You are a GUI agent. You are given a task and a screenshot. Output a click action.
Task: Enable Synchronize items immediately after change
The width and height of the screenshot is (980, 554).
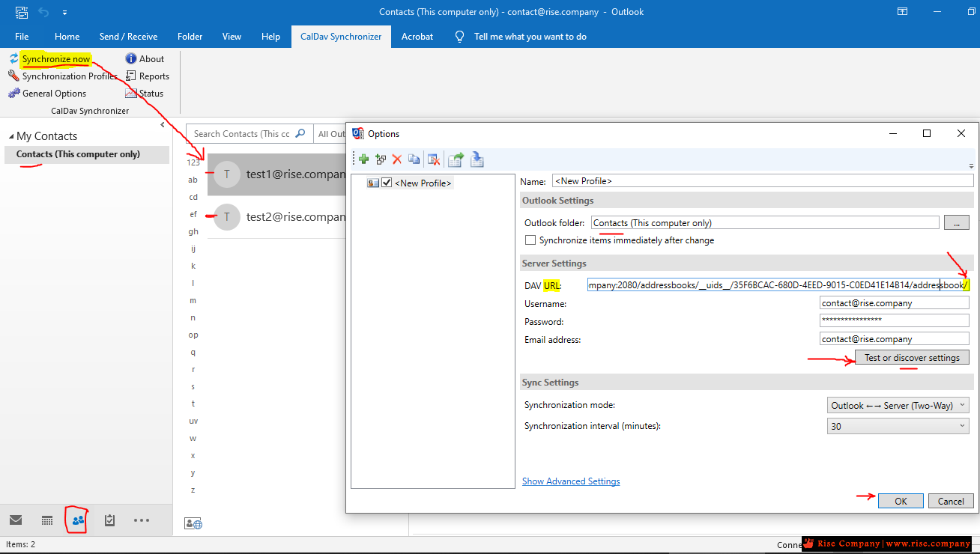pos(530,240)
